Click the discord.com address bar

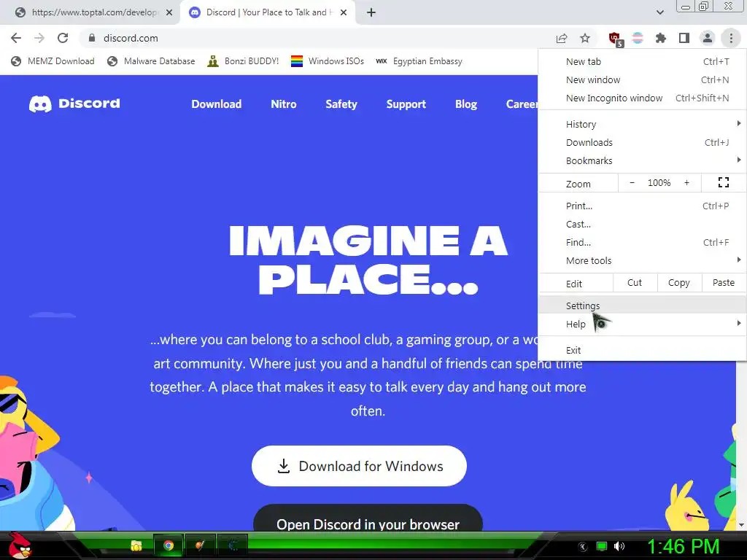click(x=314, y=38)
